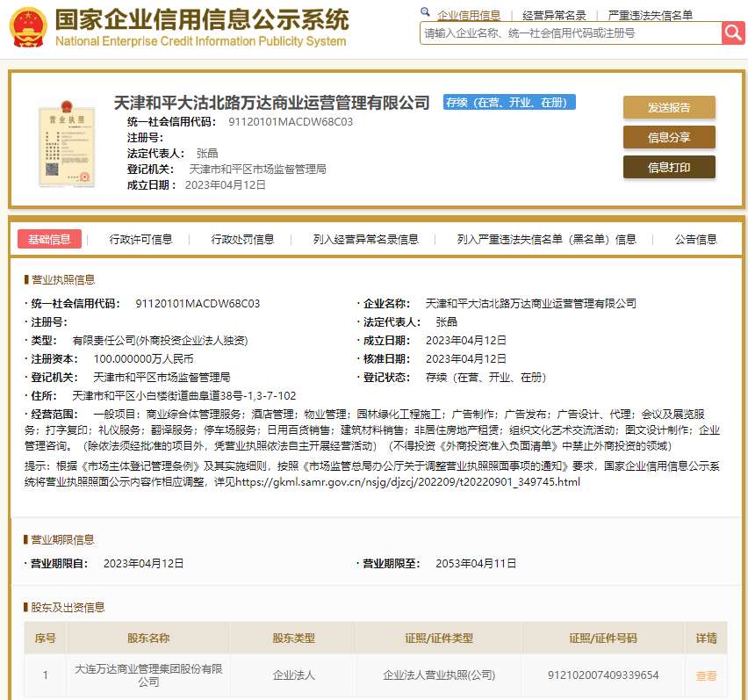Click company type 有限责任公司(外商投资企业法人独资)

pos(160,341)
